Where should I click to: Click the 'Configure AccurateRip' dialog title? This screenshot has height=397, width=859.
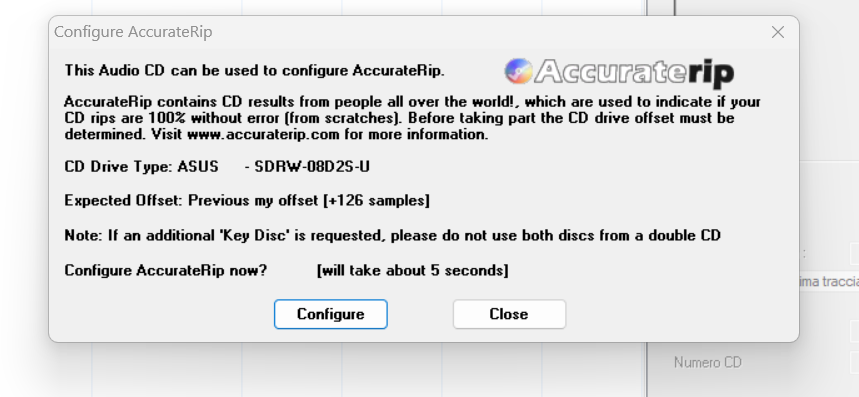(x=133, y=32)
